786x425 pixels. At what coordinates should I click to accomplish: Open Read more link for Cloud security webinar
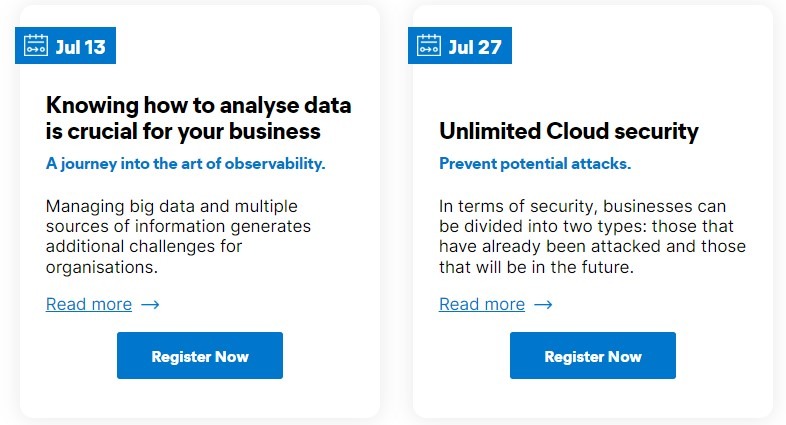(482, 304)
